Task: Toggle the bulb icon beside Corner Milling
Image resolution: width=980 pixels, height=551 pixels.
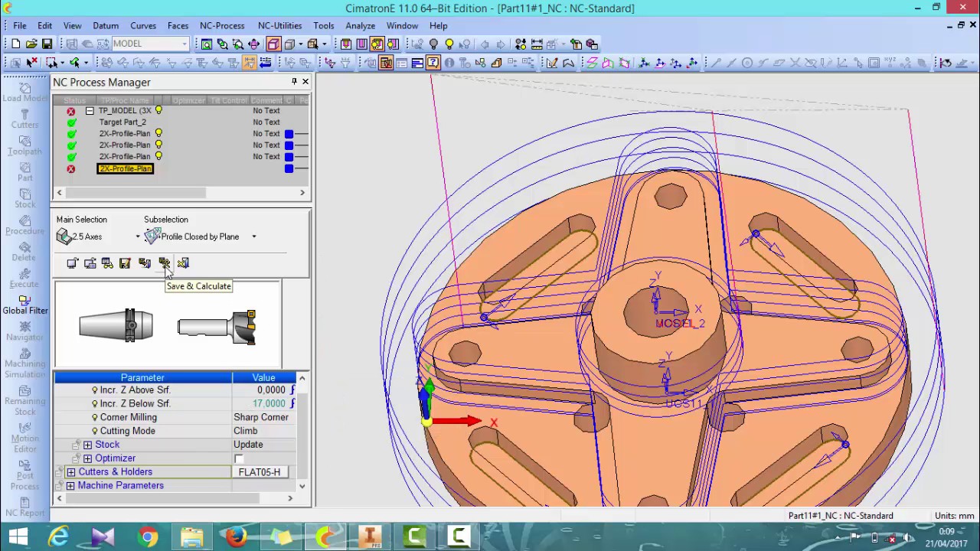Action: (95, 417)
